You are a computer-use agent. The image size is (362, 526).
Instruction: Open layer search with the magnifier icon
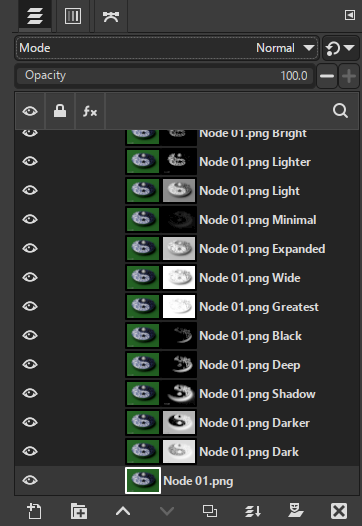[x=340, y=111]
